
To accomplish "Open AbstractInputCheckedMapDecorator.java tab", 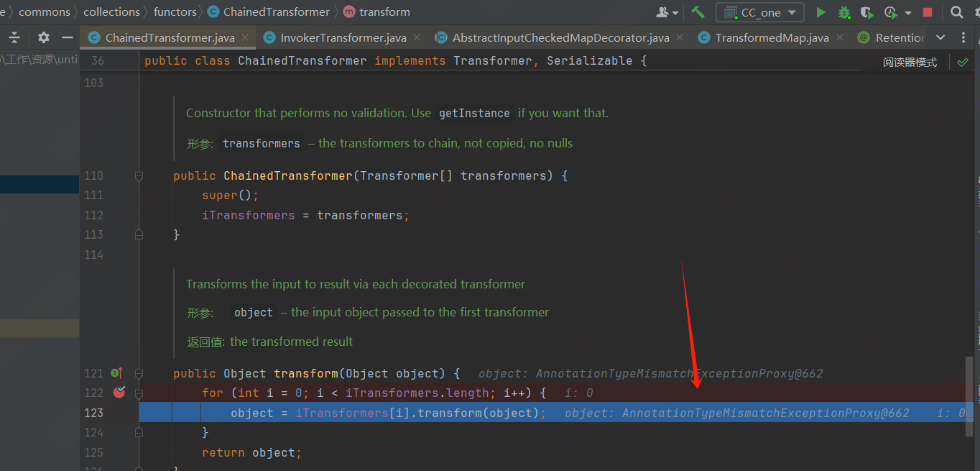I will [x=560, y=37].
